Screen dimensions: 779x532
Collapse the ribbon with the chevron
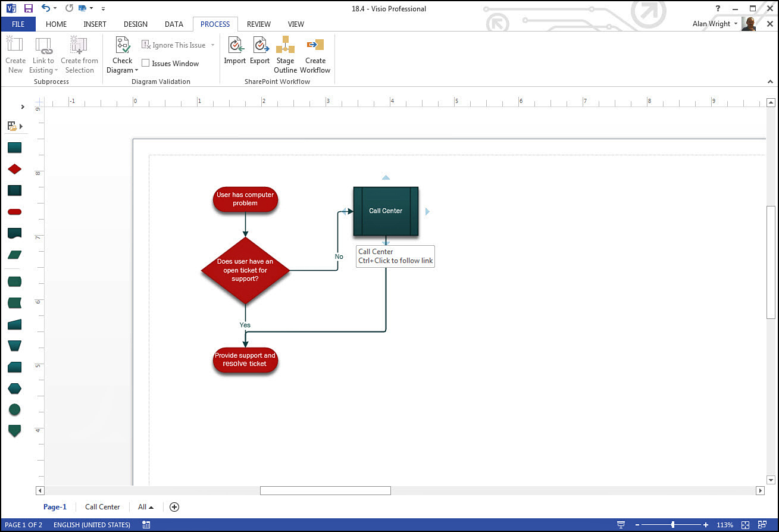[771, 81]
